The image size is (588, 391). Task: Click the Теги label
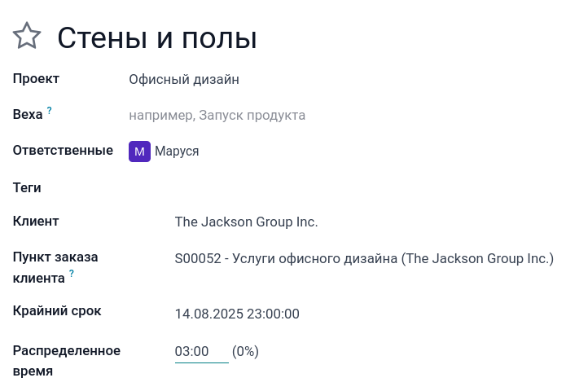tap(28, 187)
